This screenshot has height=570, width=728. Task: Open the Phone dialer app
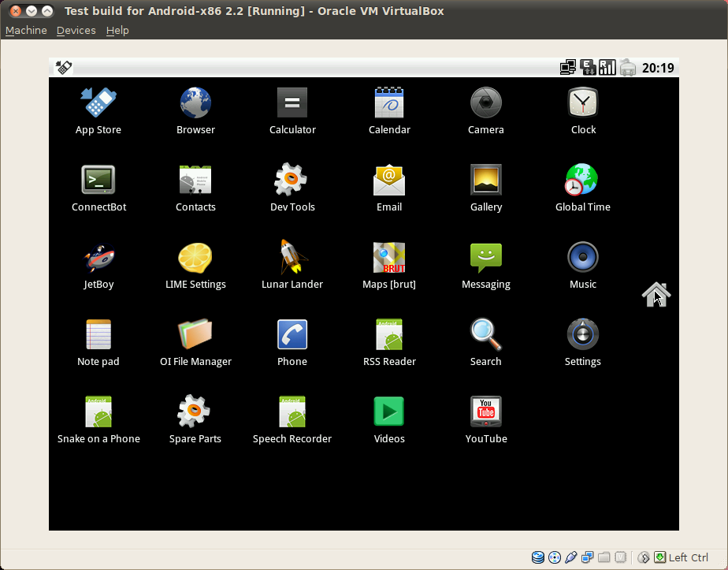[292, 343]
